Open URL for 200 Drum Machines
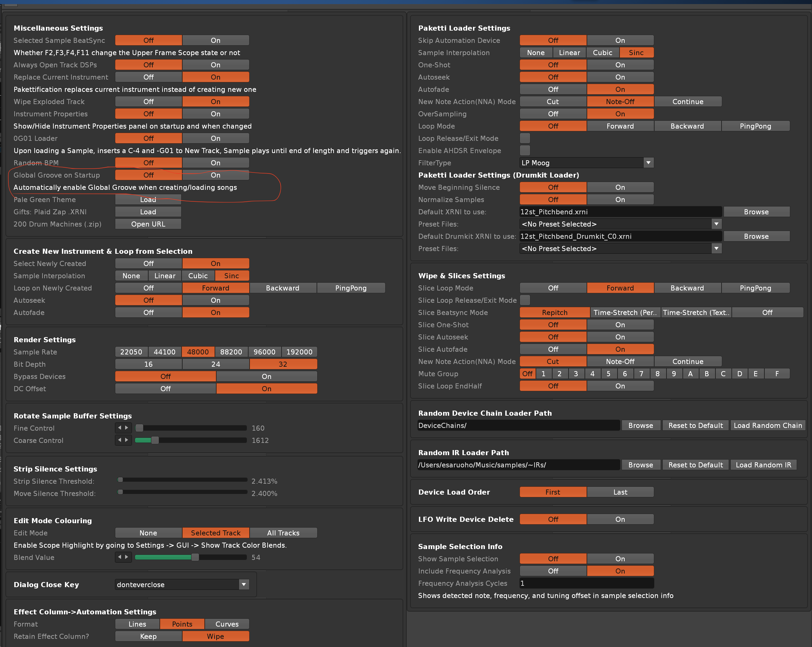The height and width of the screenshot is (647, 812). coord(148,224)
